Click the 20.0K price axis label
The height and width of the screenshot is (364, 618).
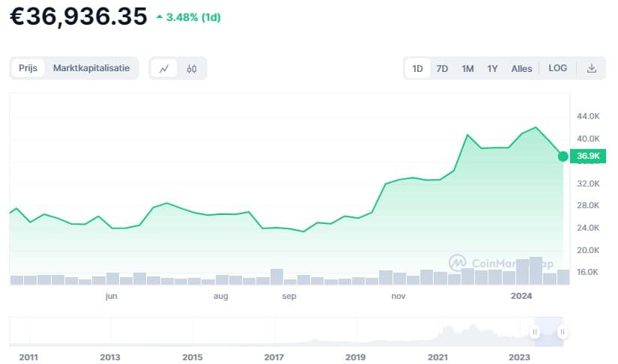click(x=588, y=250)
